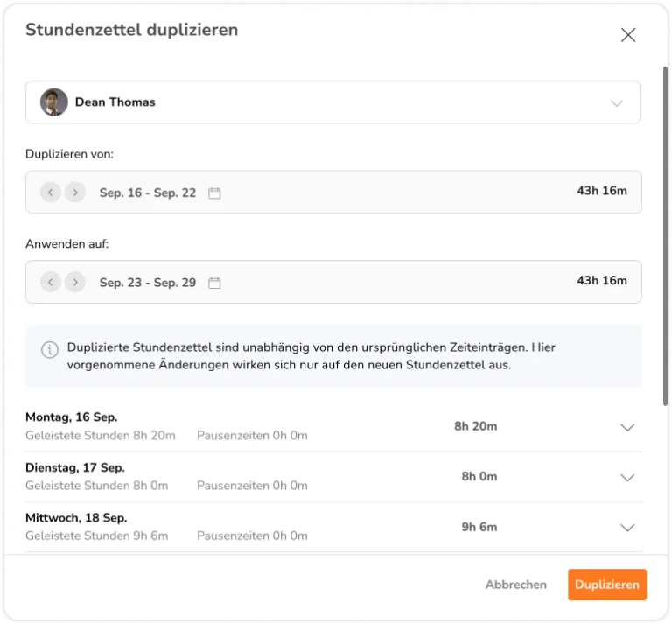The image size is (672, 624).
Task: Open calendar icon beside Sep. 23 - Sep. 29
Action: (x=214, y=283)
